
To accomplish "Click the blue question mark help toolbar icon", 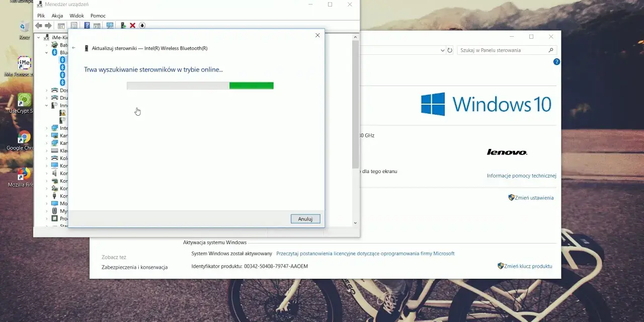I will tap(87, 25).
